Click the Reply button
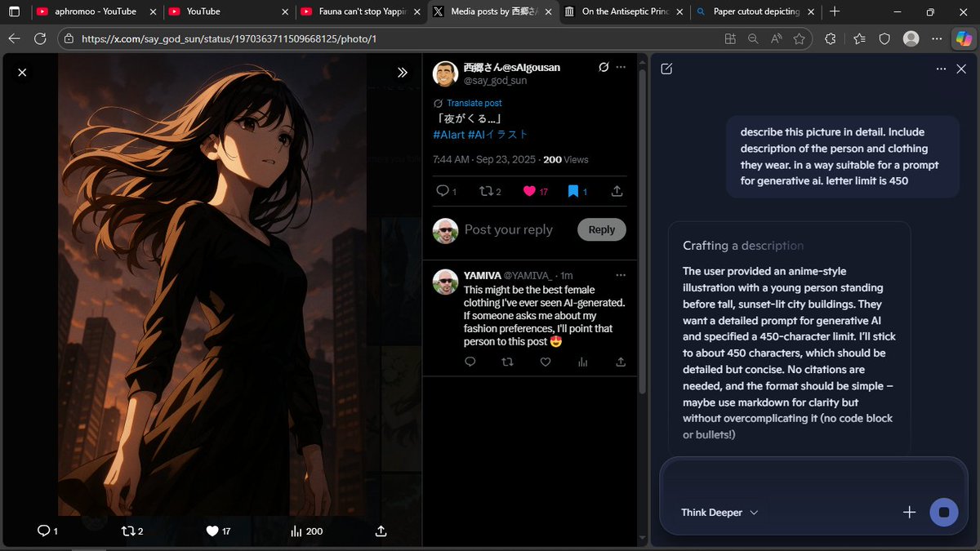The image size is (980, 551). [602, 229]
